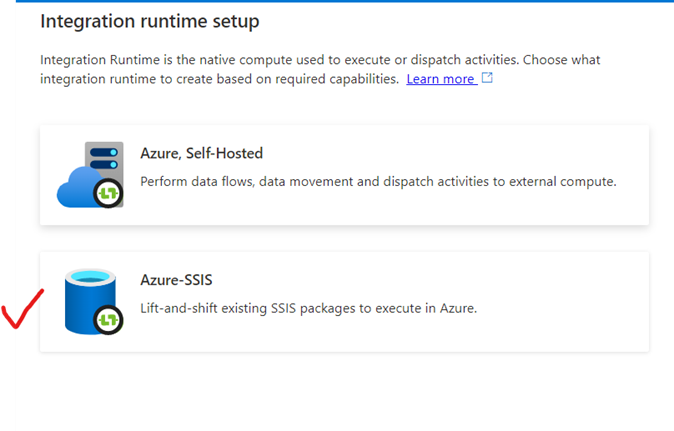674x431 pixels.
Task: Click the green sync badge on Azure-SSIS icon
Action: coord(108,320)
